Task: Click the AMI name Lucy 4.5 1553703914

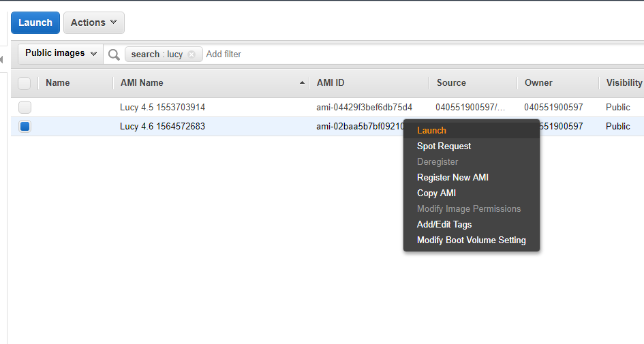Action: (162, 107)
